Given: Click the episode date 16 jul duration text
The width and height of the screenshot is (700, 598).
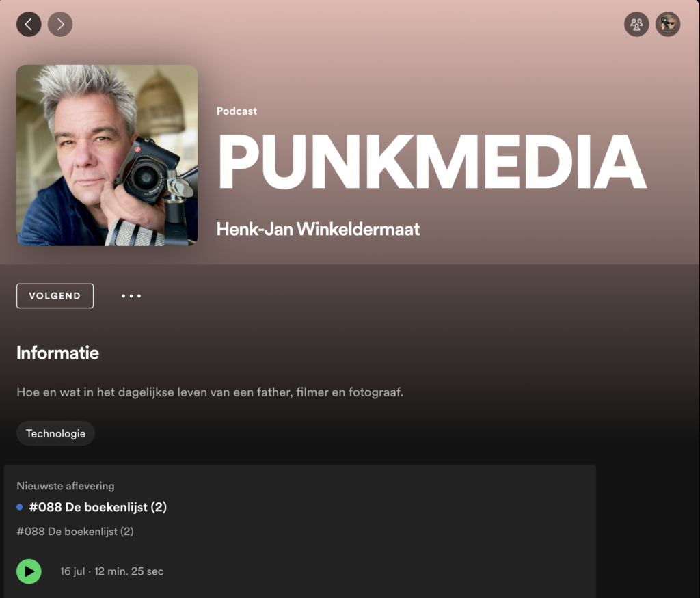Looking at the screenshot, I should 111,571.
